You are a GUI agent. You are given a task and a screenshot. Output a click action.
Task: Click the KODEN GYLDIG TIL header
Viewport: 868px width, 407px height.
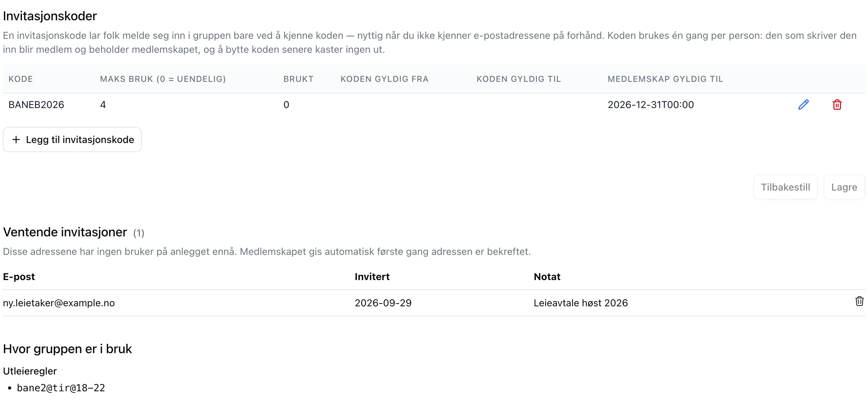tap(519, 79)
